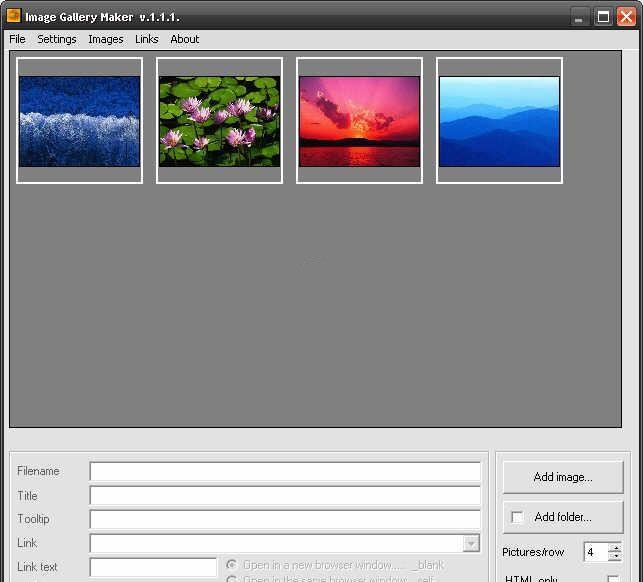Increase Pictures/row with the up arrow
The width and height of the screenshot is (643, 582).
click(x=615, y=548)
